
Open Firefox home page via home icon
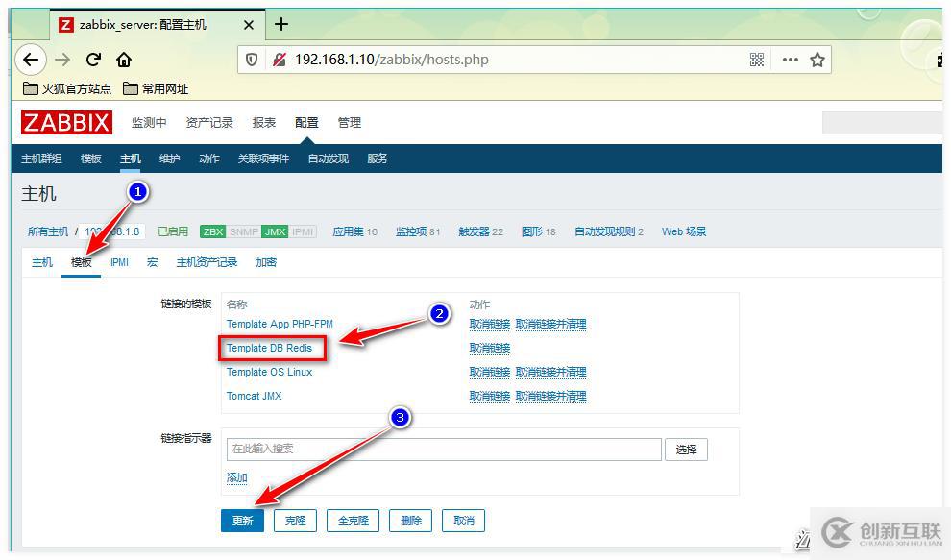125,60
